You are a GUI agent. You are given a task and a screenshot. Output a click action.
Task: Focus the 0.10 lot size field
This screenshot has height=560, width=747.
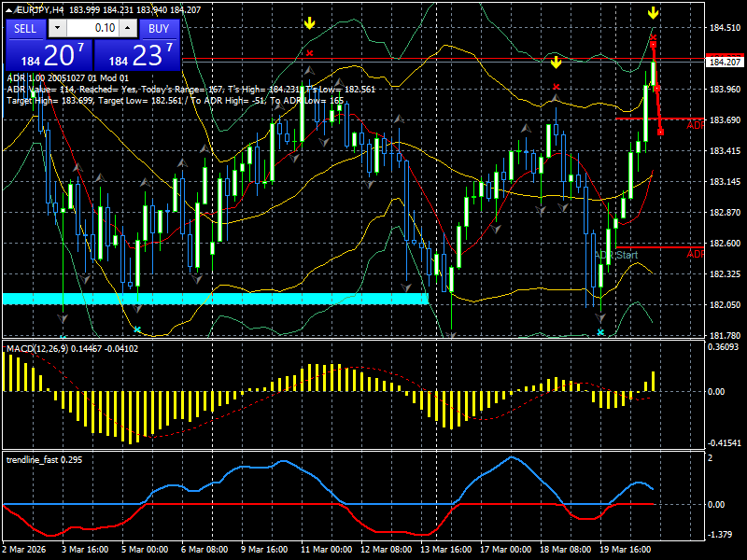pos(92,28)
